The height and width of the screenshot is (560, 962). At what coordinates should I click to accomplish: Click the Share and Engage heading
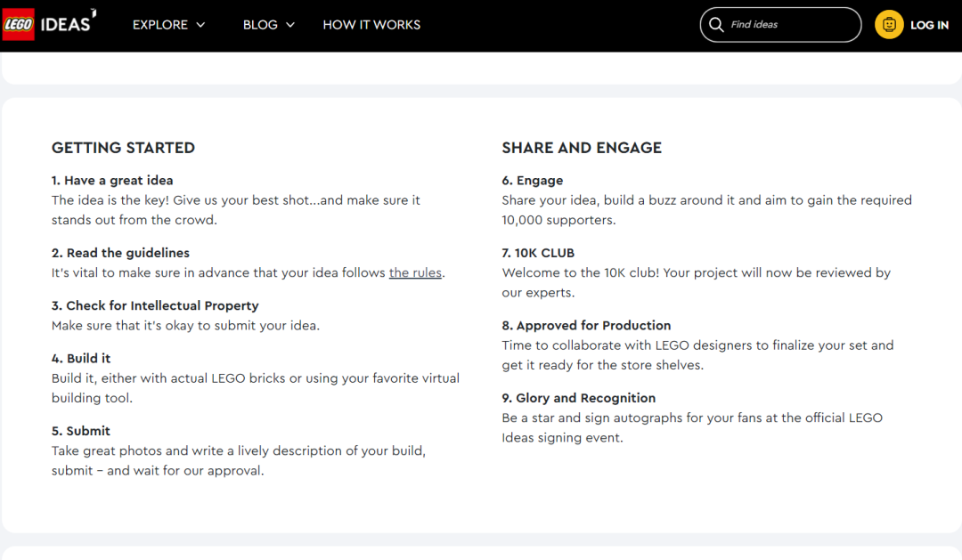pyautogui.click(x=582, y=148)
